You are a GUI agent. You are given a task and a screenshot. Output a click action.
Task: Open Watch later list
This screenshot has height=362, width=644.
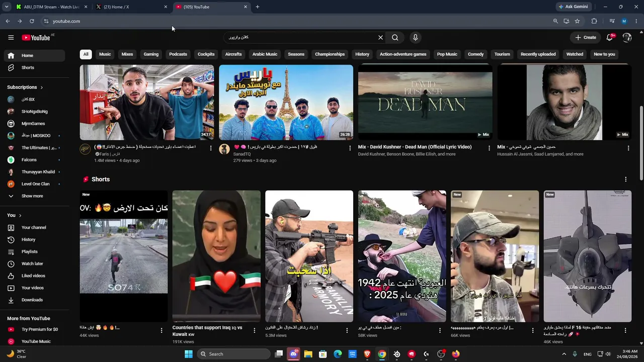tap(34, 263)
